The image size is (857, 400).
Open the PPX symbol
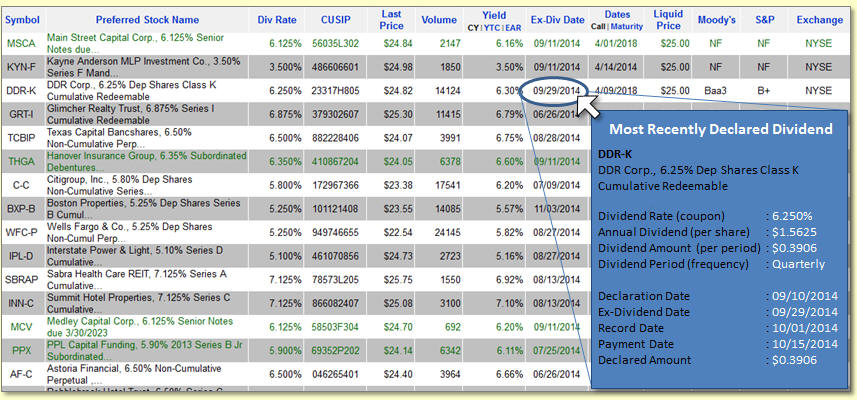point(22,350)
